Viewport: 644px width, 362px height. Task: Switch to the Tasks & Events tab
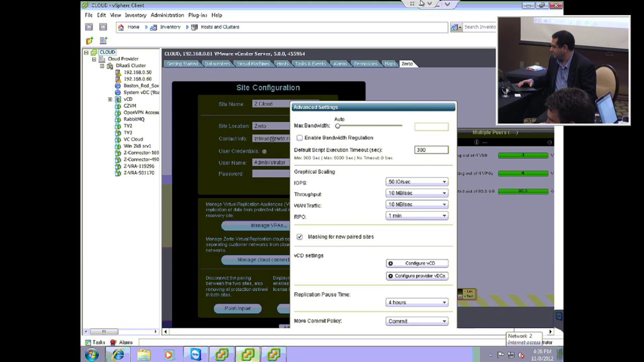click(x=310, y=64)
